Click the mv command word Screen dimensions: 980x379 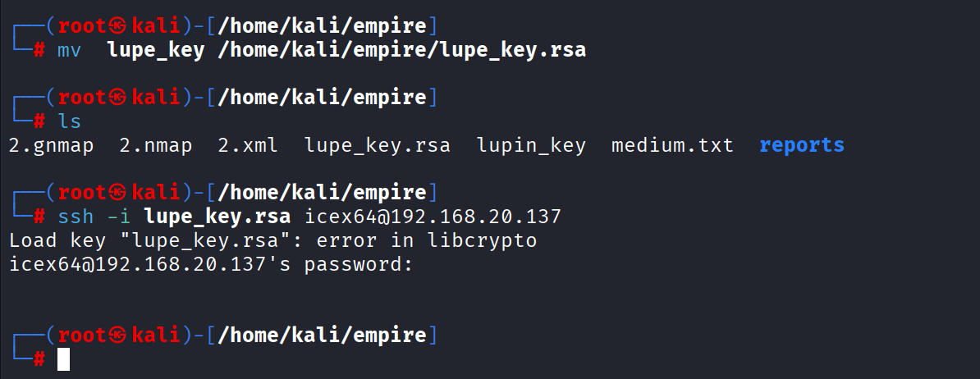click(x=67, y=51)
